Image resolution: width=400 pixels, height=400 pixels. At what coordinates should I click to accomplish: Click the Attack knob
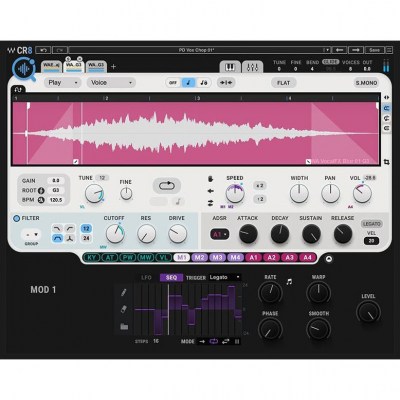248,234
